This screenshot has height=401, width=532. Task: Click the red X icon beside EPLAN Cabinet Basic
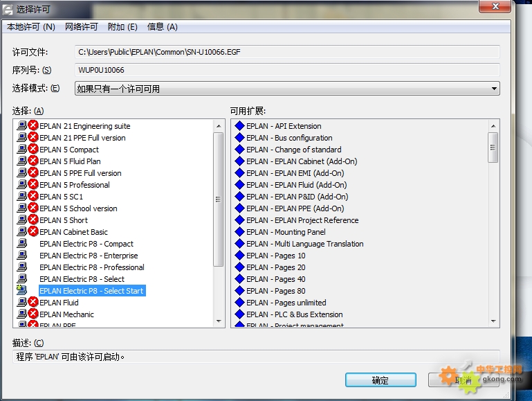pyautogui.click(x=33, y=231)
